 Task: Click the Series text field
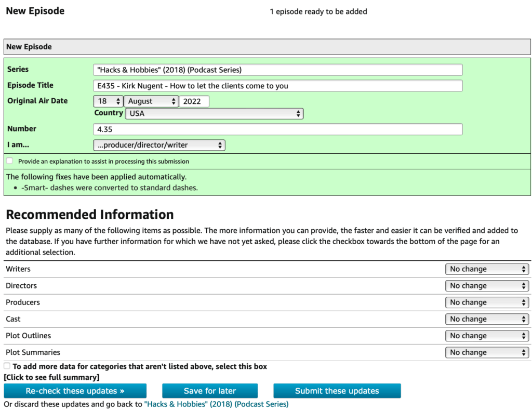coord(277,70)
